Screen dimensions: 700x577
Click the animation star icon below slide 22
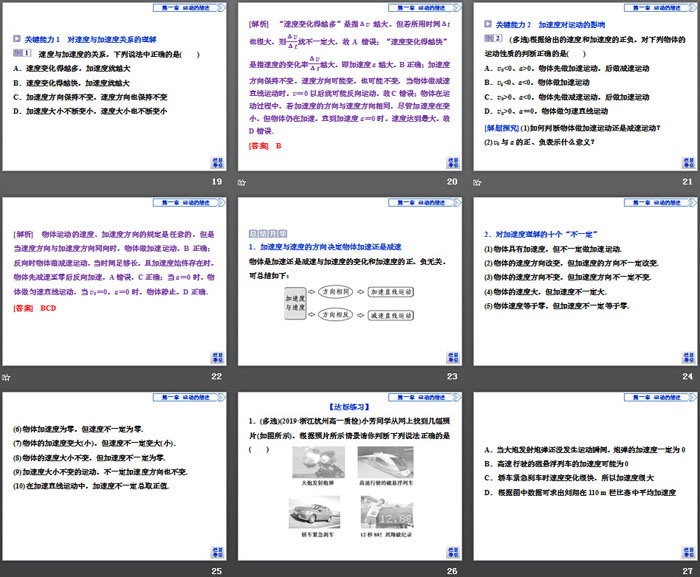(6, 376)
